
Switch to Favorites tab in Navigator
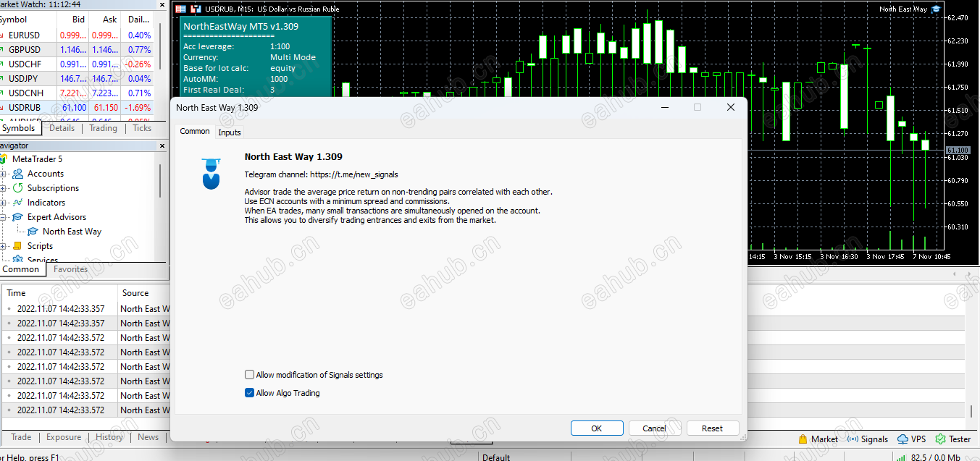click(71, 269)
